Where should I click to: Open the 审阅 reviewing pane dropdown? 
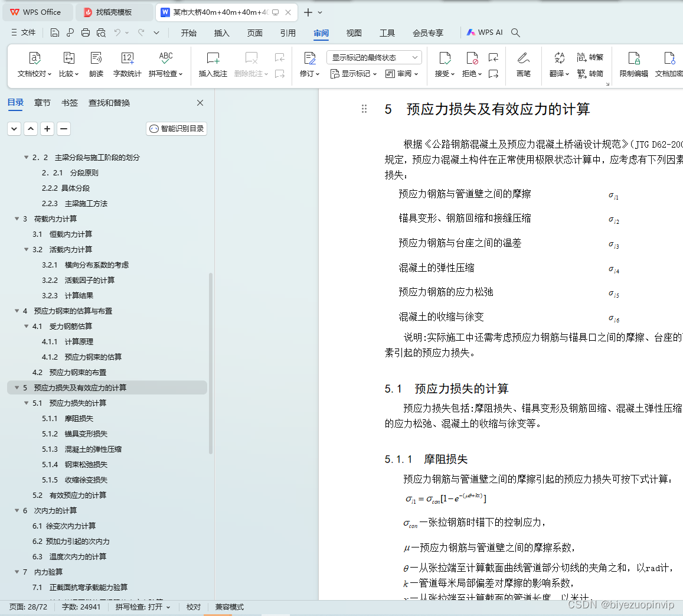[x=401, y=74]
